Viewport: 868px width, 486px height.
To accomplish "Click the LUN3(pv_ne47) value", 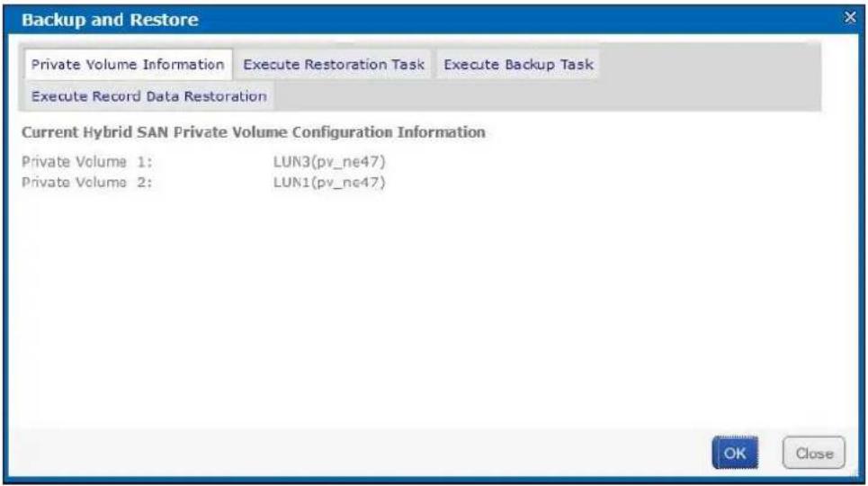I will (329, 162).
